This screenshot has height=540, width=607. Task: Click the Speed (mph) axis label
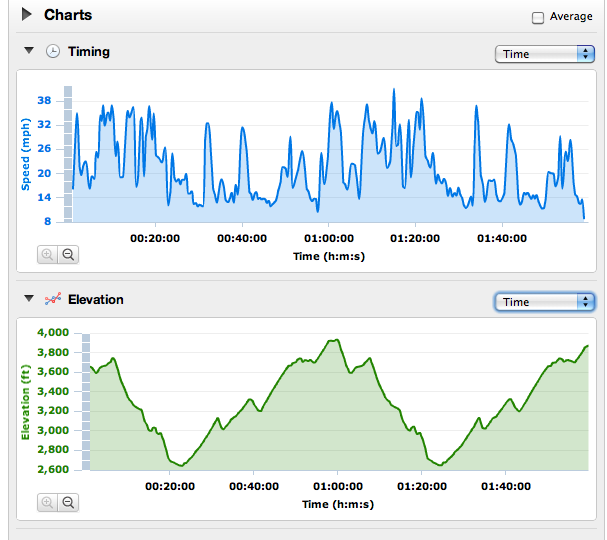26,154
